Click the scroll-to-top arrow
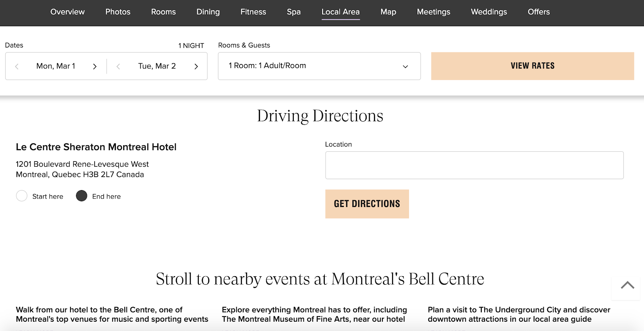Image resolution: width=644 pixels, height=331 pixels. tap(627, 285)
